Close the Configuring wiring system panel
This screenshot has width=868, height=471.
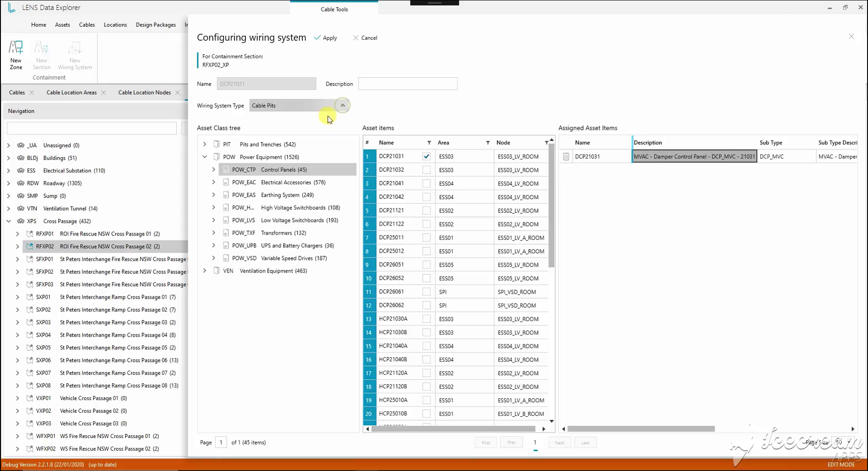851,37
